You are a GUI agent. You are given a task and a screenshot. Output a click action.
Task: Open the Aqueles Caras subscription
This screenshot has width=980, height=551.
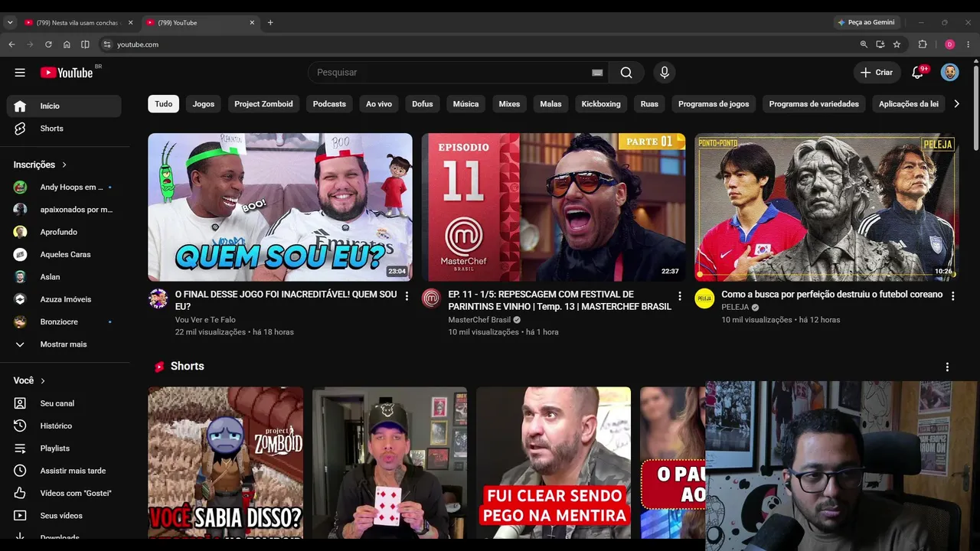[64, 255]
